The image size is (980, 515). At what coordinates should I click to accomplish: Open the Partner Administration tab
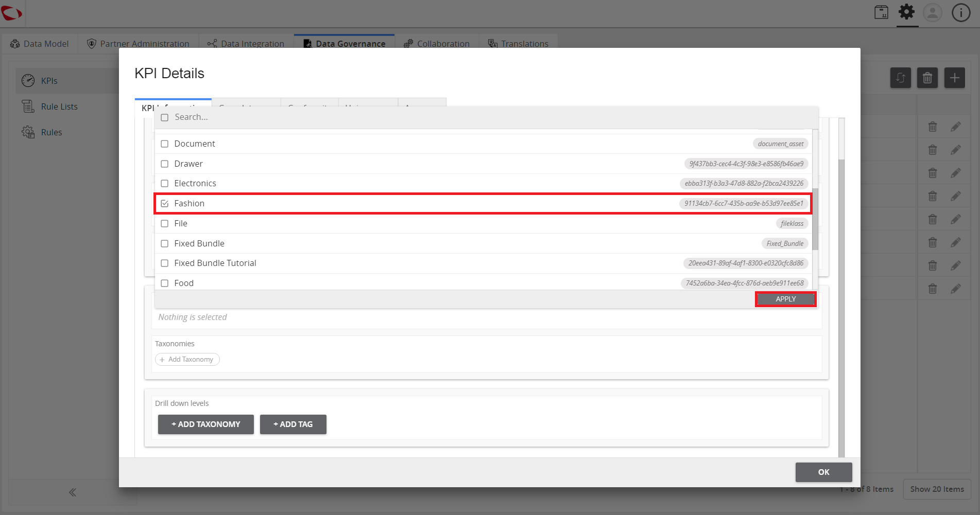(138, 43)
